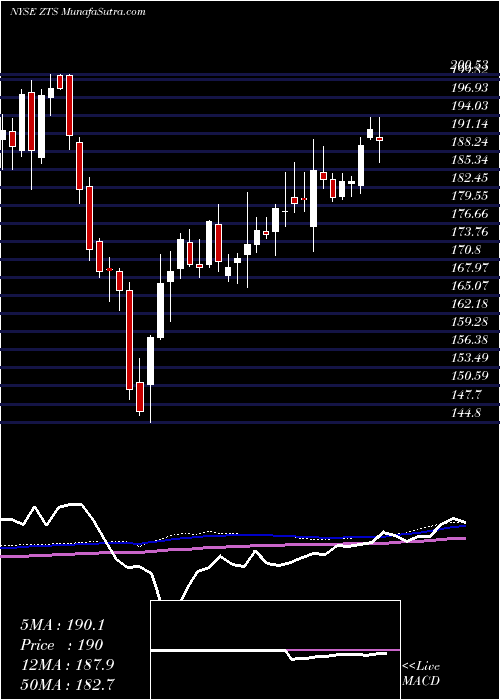Click the 153.49 price axis label

tap(469, 358)
